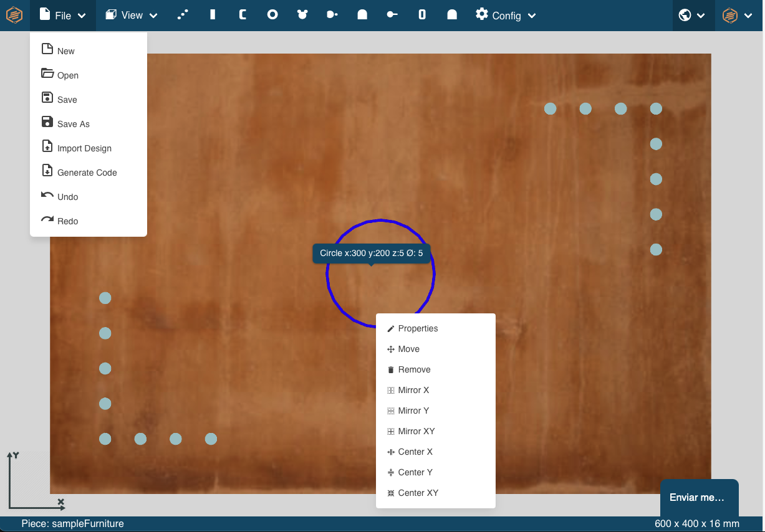Select the hollow rounded rectangle tool icon

tap(422, 15)
